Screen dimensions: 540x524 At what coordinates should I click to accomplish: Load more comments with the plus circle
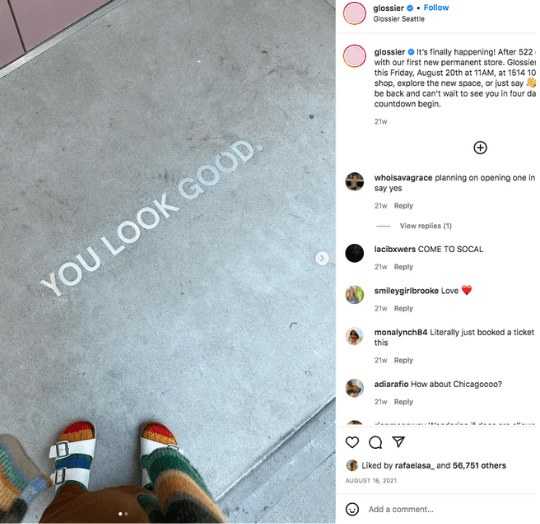pyautogui.click(x=480, y=148)
